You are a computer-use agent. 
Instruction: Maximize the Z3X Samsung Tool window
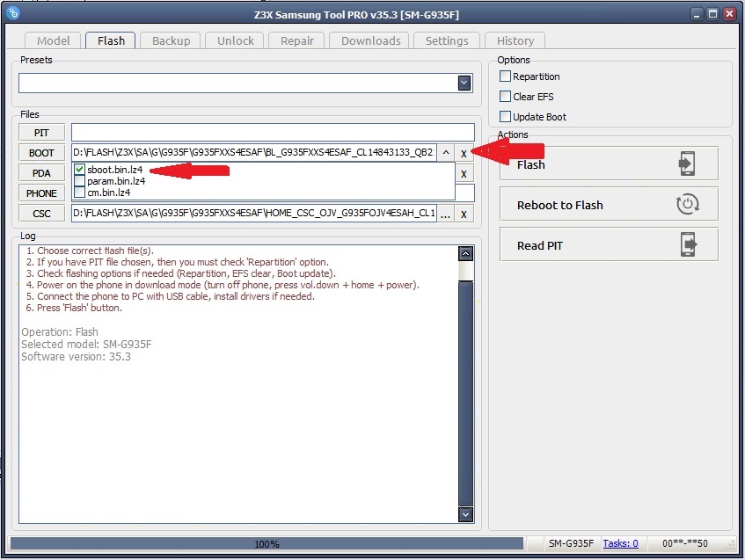[x=713, y=14]
